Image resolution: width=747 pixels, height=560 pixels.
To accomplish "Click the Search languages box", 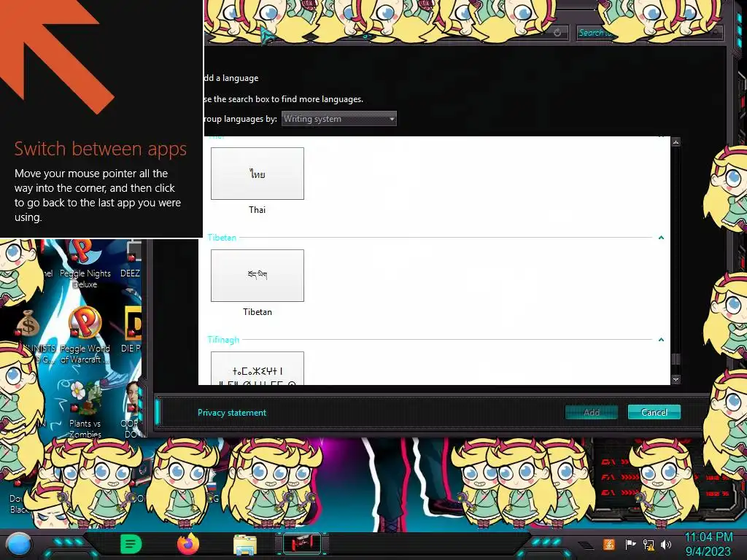I will (649, 33).
